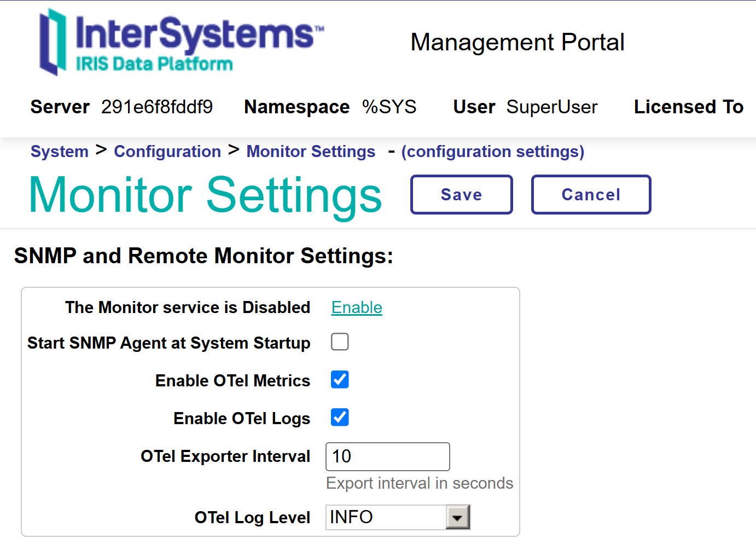This screenshot has height=550, width=756.
Task: Click Enable link for Monitor service
Action: tap(357, 308)
